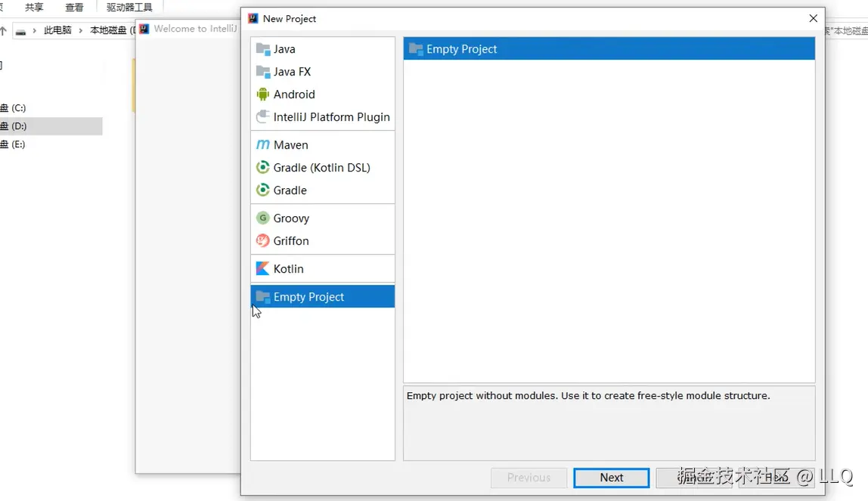Choose 'Gradle (Kotlin DSL)' entry

point(321,168)
